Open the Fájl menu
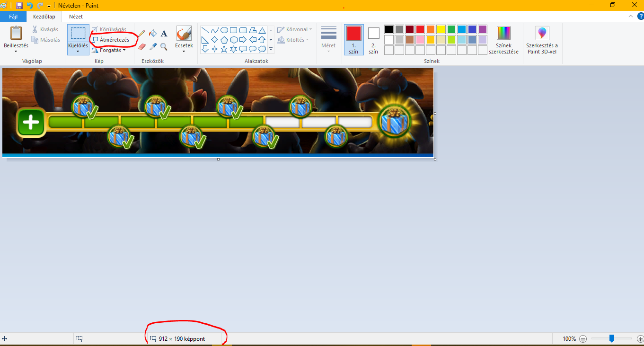Viewport: 644px width, 346px height. [x=13, y=17]
